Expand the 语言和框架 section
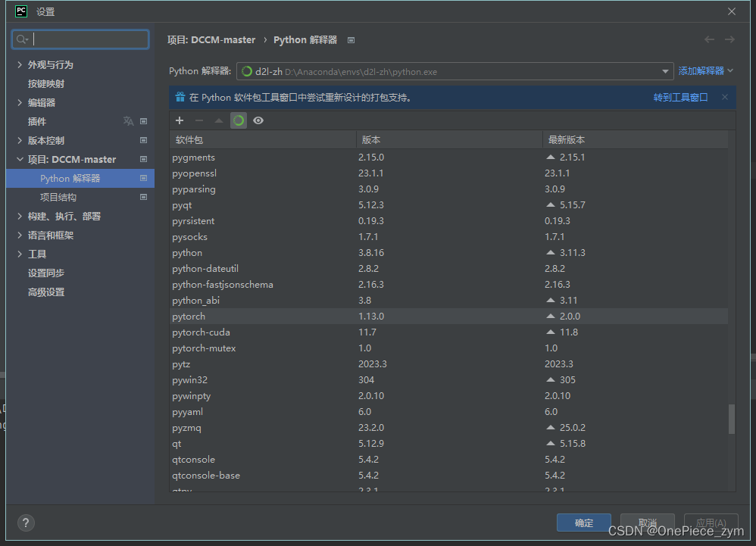The height and width of the screenshot is (546, 756). coord(20,236)
